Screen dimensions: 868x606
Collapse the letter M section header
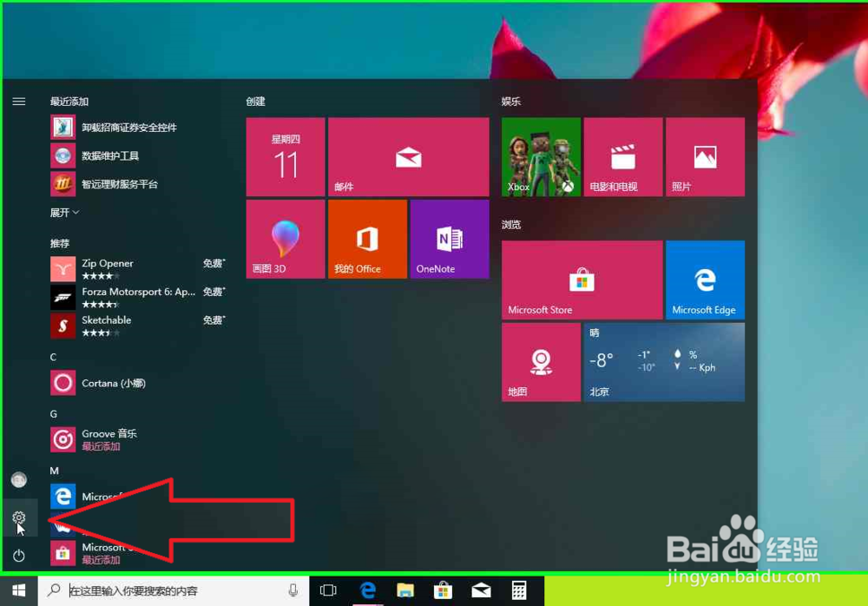point(53,469)
